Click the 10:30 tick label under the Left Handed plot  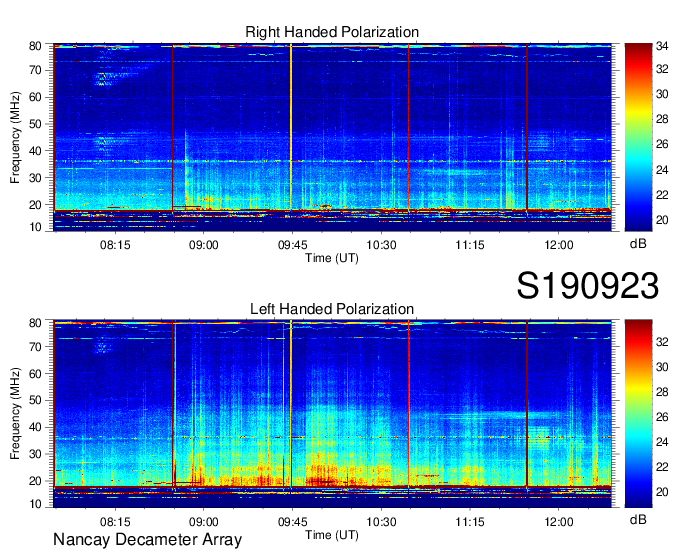(x=381, y=521)
